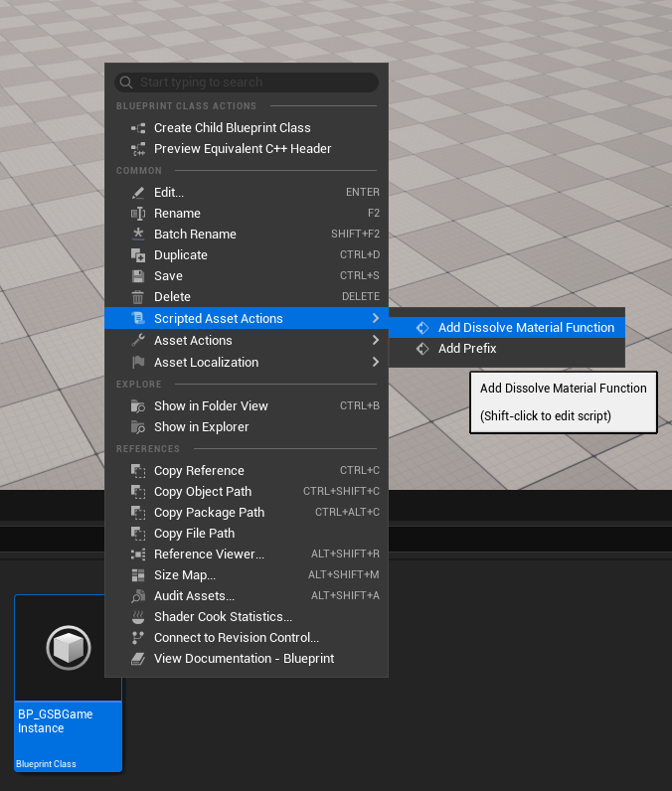
Task: Expand the Asset Localization submenu arrow
Action: coord(375,363)
